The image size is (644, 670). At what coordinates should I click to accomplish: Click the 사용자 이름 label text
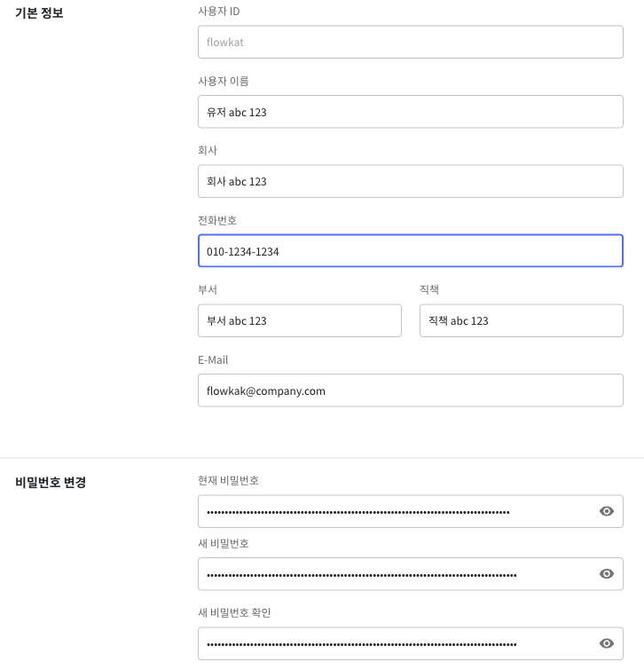pyautogui.click(x=223, y=81)
